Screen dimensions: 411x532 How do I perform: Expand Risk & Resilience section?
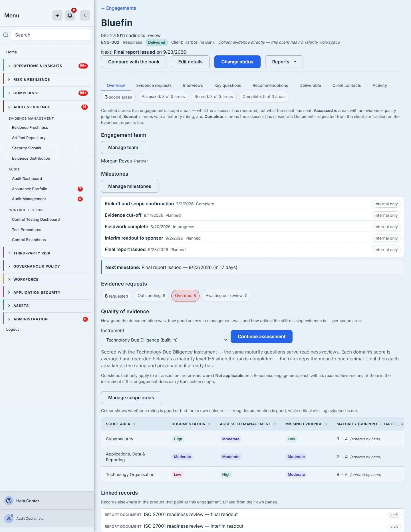(x=47, y=80)
